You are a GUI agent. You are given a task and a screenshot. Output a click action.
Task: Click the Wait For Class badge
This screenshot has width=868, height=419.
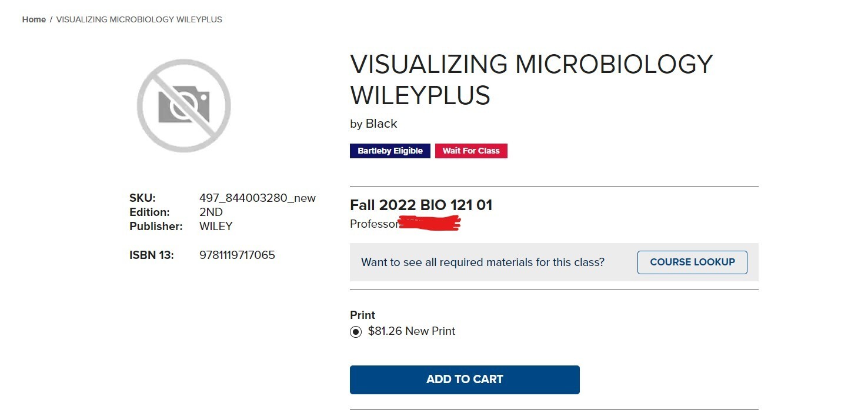tap(471, 151)
